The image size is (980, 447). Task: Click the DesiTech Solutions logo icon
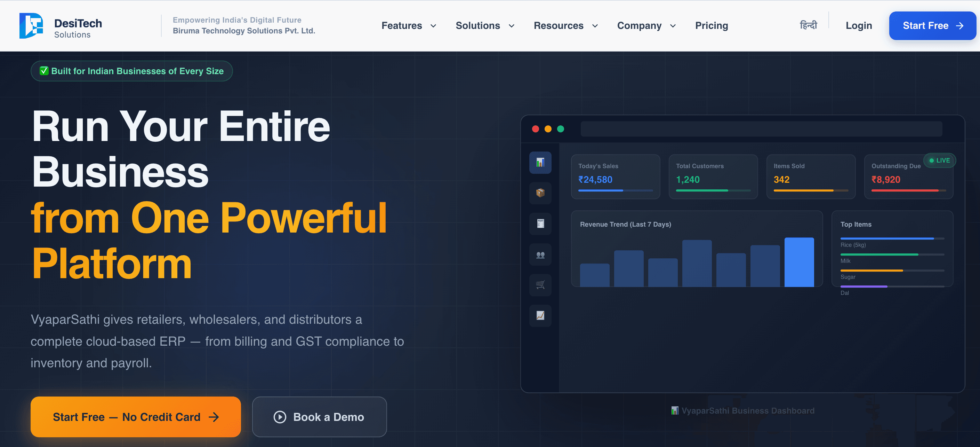(31, 25)
